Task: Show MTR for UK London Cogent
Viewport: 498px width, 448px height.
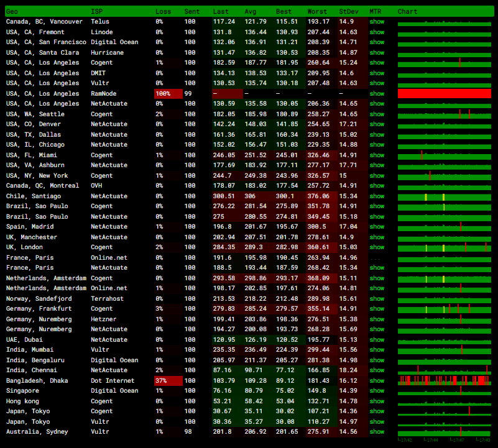Action: point(377,247)
